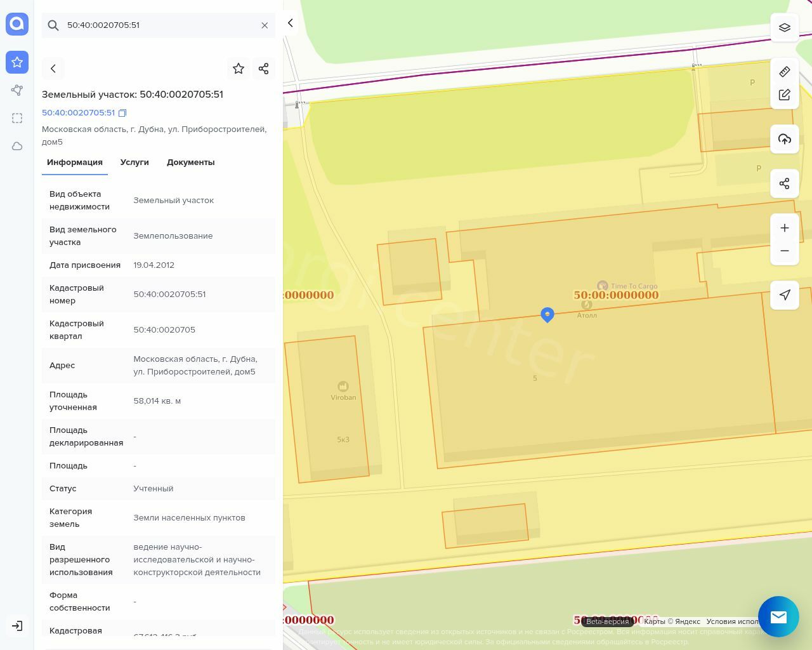
Task: Switch to the Услуги tab
Action: 134,162
